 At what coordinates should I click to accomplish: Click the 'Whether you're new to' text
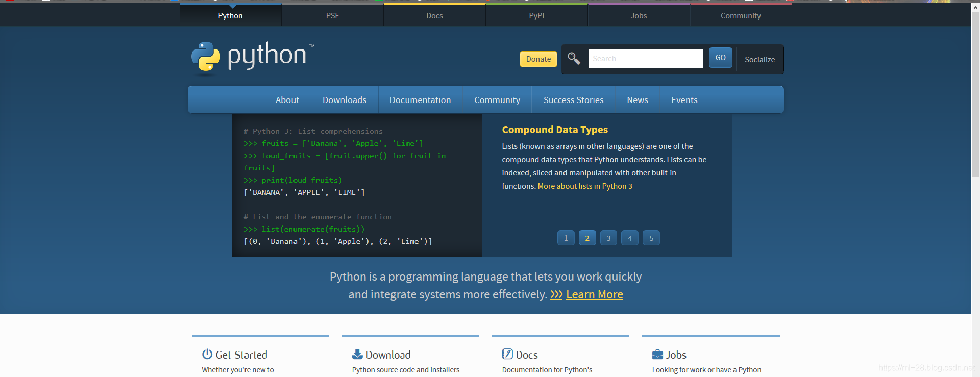pyautogui.click(x=238, y=370)
